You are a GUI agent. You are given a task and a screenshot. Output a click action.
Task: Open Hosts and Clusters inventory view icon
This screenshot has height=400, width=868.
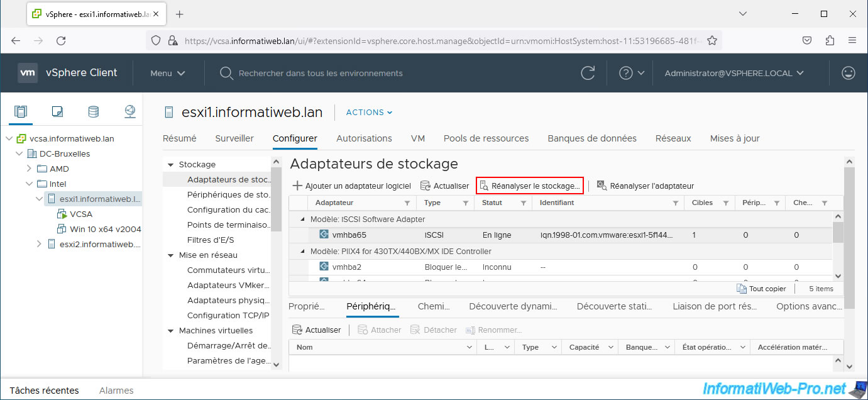click(x=21, y=112)
